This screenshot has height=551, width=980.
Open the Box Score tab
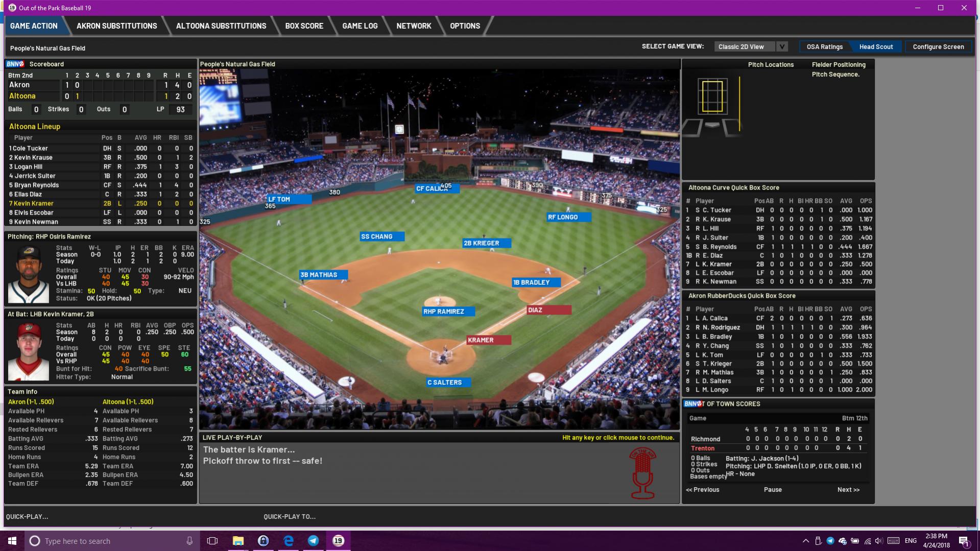pos(304,26)
